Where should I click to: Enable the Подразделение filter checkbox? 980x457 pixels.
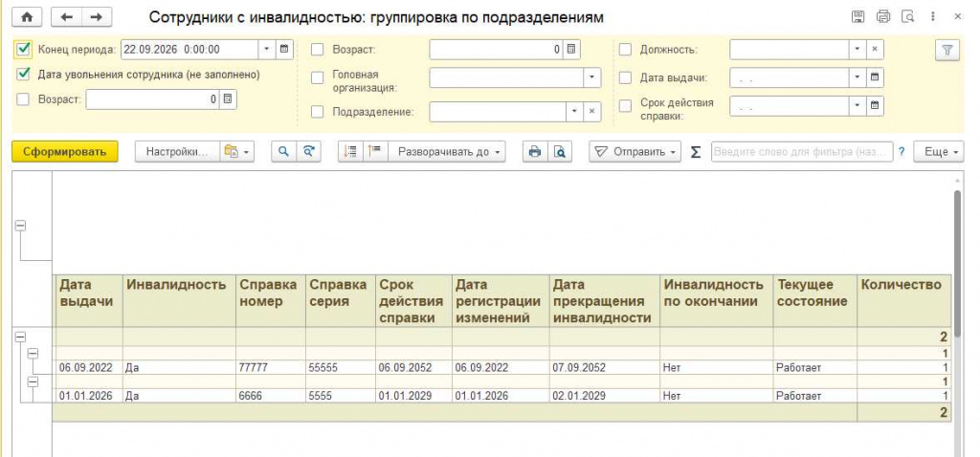(x=318, y=112)
